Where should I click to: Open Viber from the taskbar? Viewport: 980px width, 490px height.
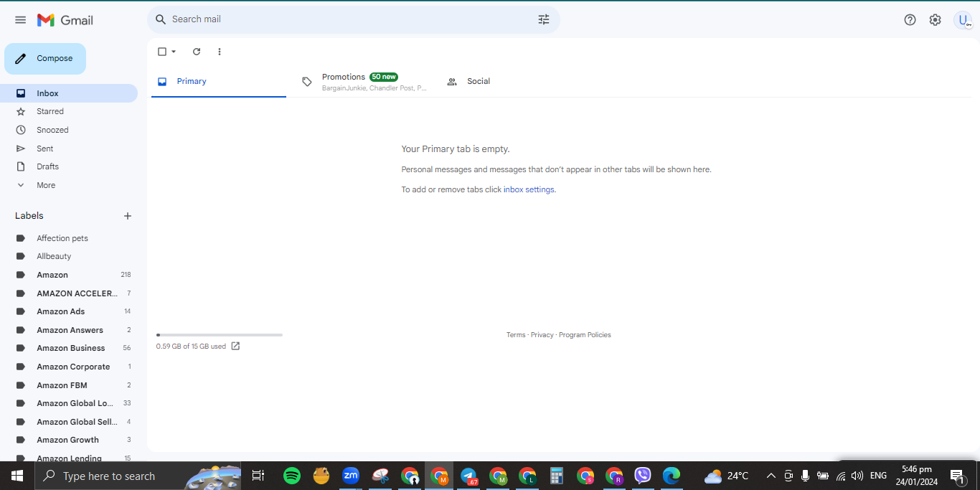click(x=643, y=476)
